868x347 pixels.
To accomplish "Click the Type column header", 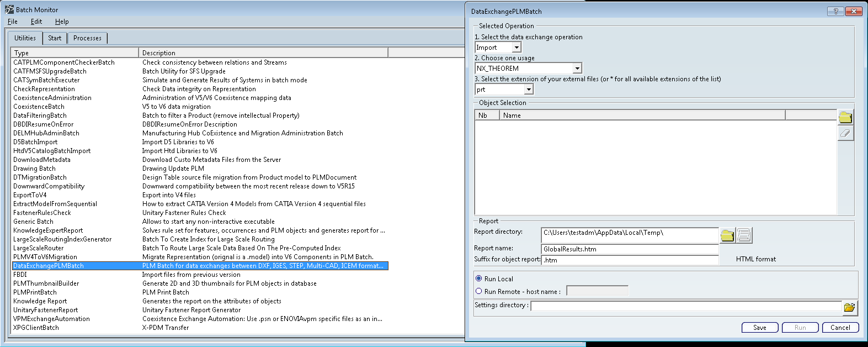I will [x=75, y=52].
